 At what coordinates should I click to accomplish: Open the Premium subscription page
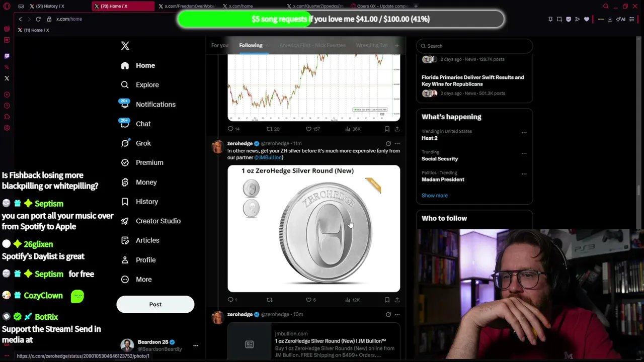click(142, 162)
